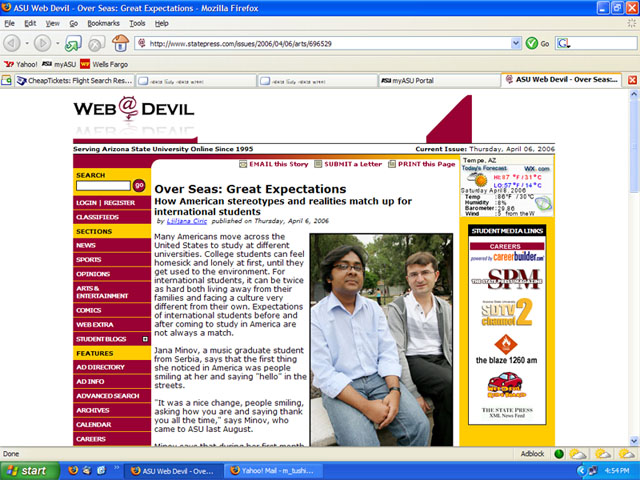This screenshot has width=640, height=480.
Task: Open Yahoo! Mail taskbar window
Action: [x=273, y=471]
